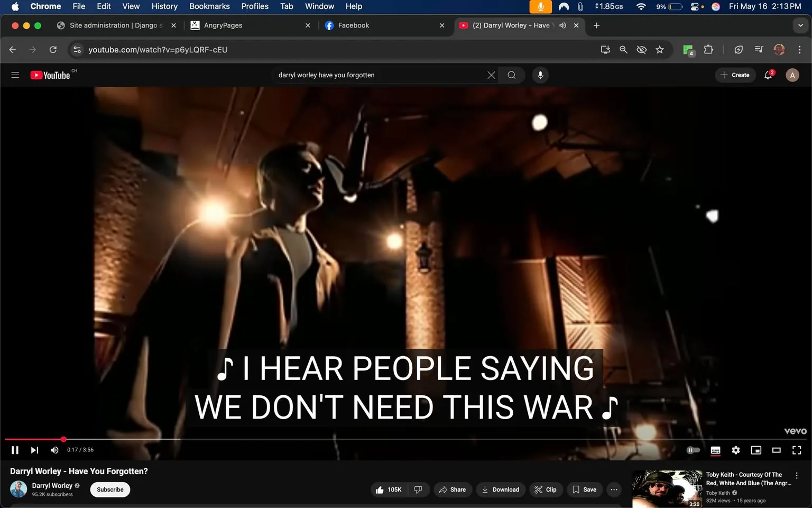Mute the video volume
This screenshot has height=508, width=812.
click(54, 450)
